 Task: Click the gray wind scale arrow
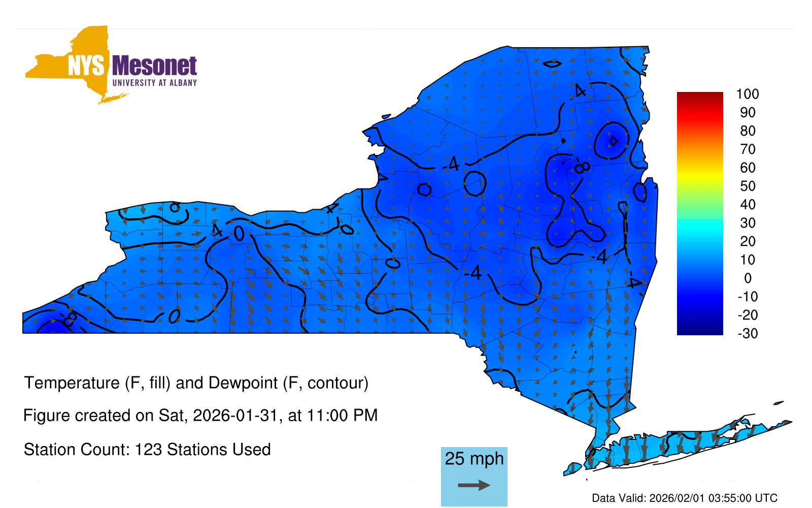[474, 485]
